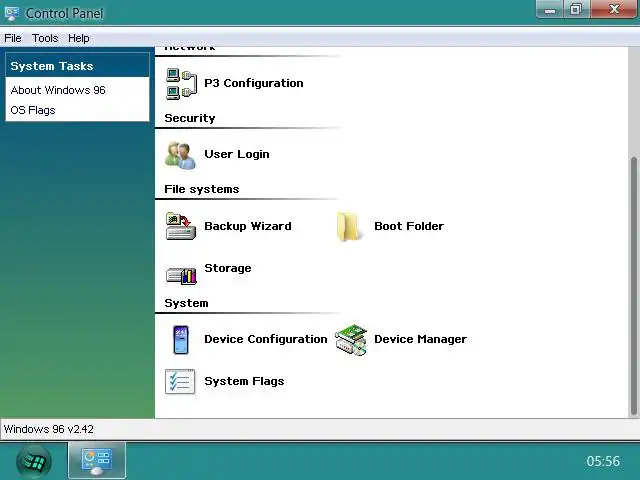
Task: Click the Windows 96 v2.42 status text
Action: click(49, 429)
